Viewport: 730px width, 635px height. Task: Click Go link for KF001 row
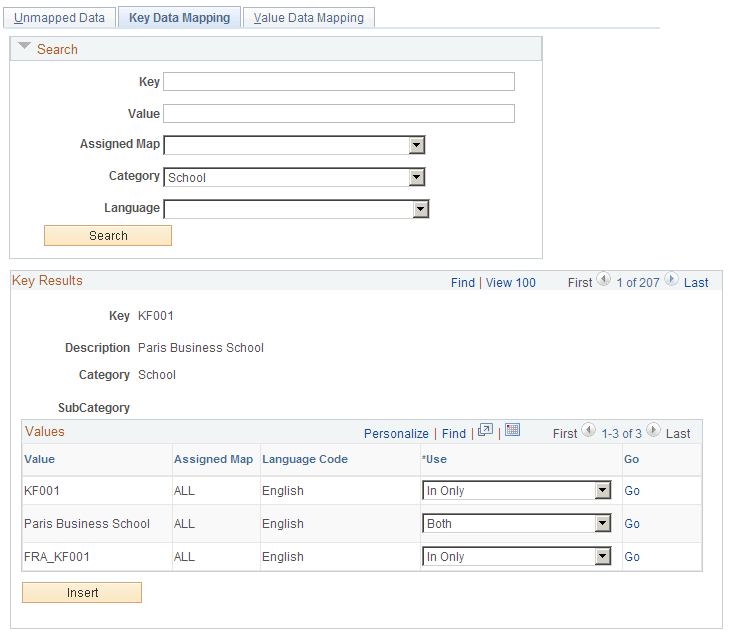pyautogui.click(x=632, y=491)
